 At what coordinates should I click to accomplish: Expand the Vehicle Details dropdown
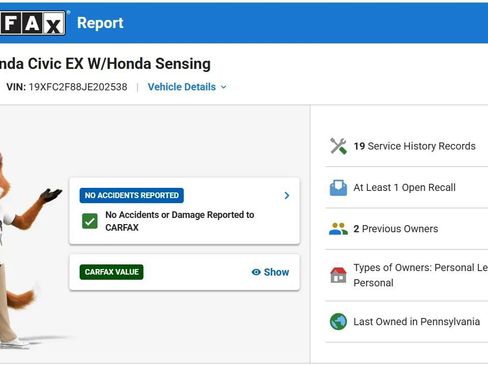(187, 87)
